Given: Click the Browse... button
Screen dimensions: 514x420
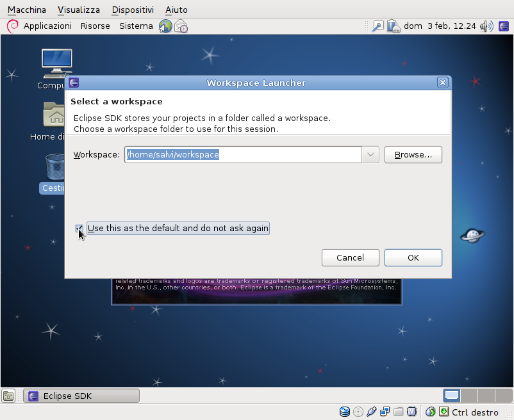Looking at the screenshot, I should pos(413,154).
